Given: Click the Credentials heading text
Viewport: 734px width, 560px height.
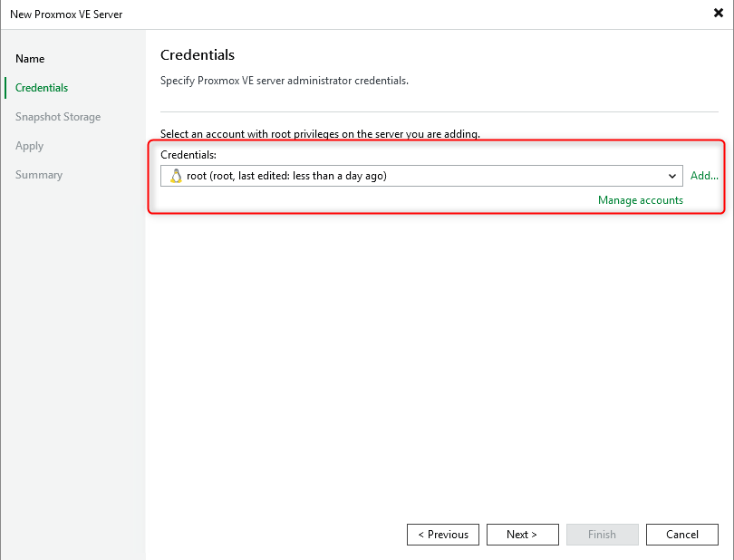Looking at the screenshot, I should pos(198,54).
